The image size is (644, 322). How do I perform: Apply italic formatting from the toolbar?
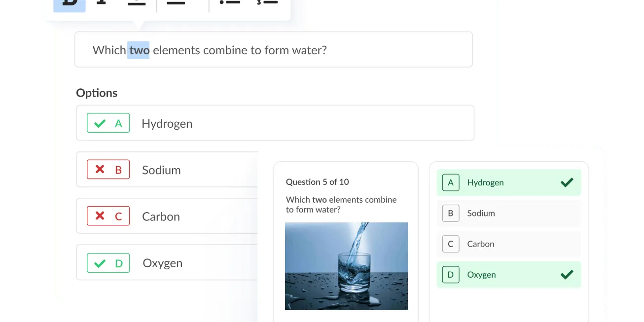102,2
